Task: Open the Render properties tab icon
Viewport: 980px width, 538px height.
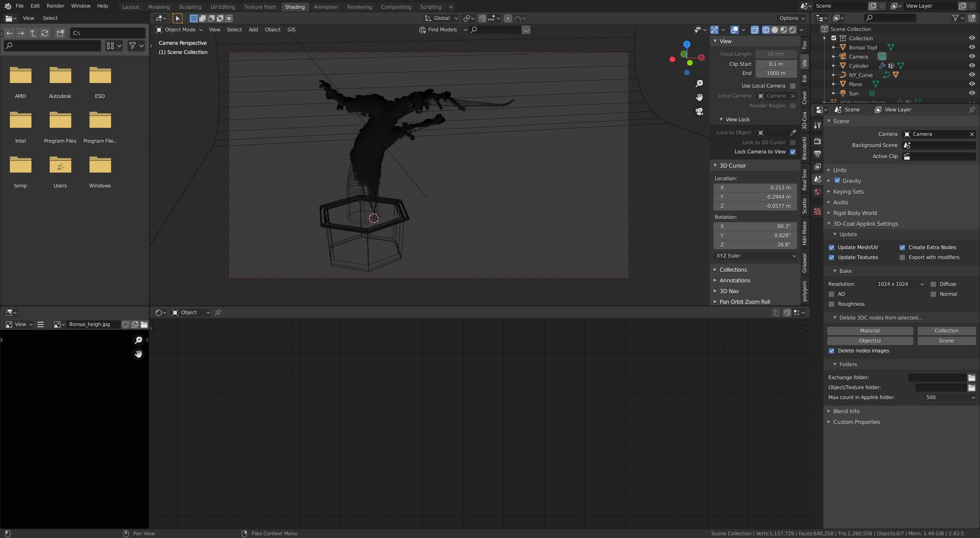Action: (818, 141)
